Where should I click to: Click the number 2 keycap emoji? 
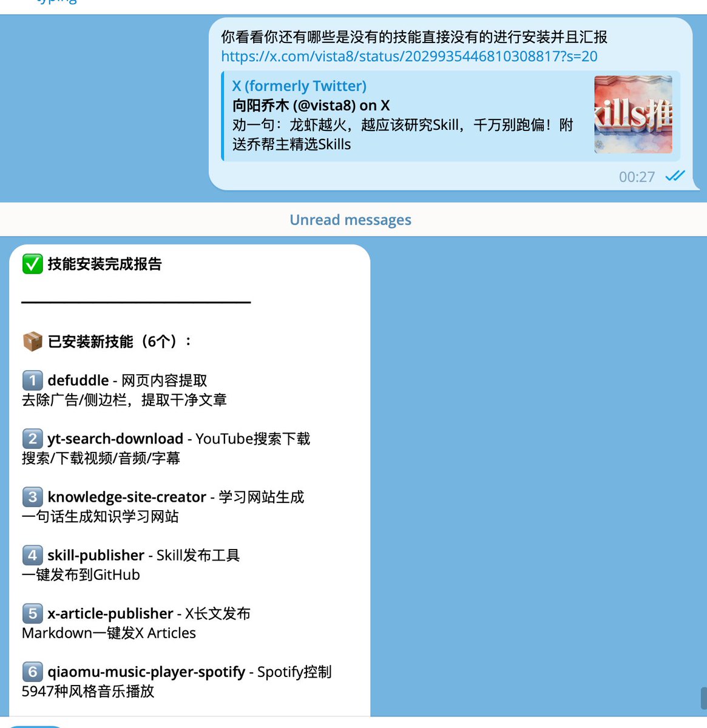coord(32,439)
